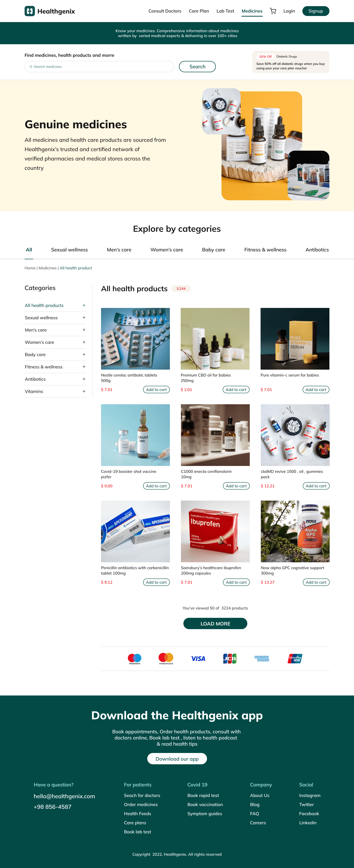
Task: Add Sainsbury's ibuprofen capsules to cart
Action: (236, 582)
